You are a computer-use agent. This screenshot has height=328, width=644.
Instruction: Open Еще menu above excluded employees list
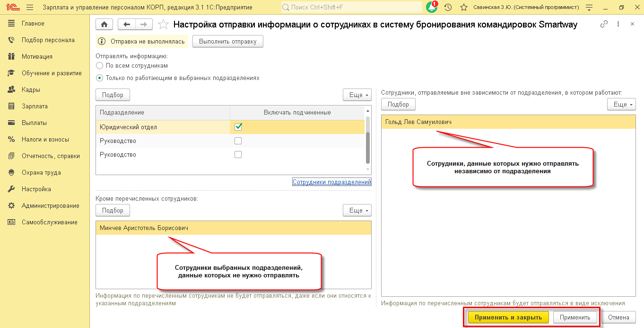pos(357,210)
